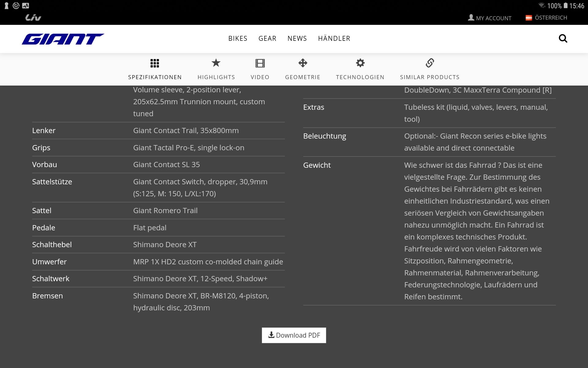The width and height of the screenshot is (588, 368).
Task: Click 'Giant Romero Trail' value
Action: click(x=165, y=210)
